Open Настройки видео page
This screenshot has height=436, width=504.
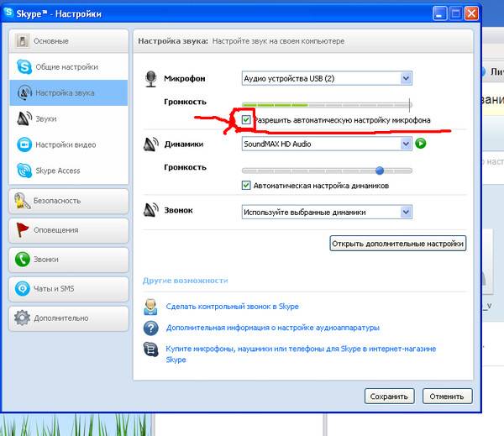pos(69,144)
